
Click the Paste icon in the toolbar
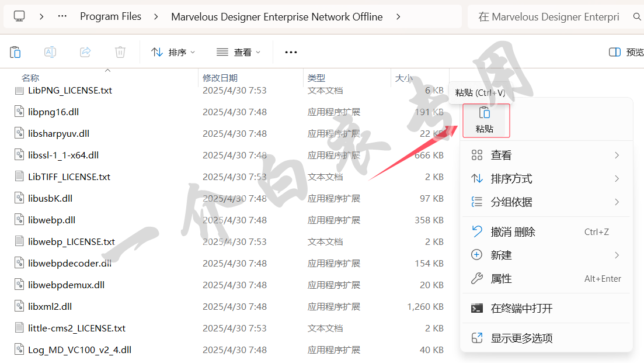(x=15, y=52)
